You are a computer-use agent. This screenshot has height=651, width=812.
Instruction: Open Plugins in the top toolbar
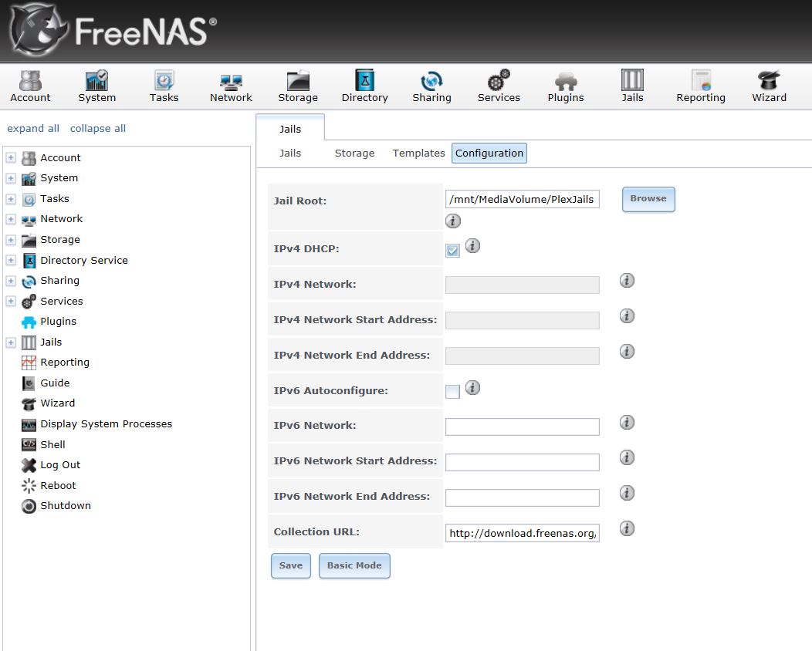pos(566,86)
